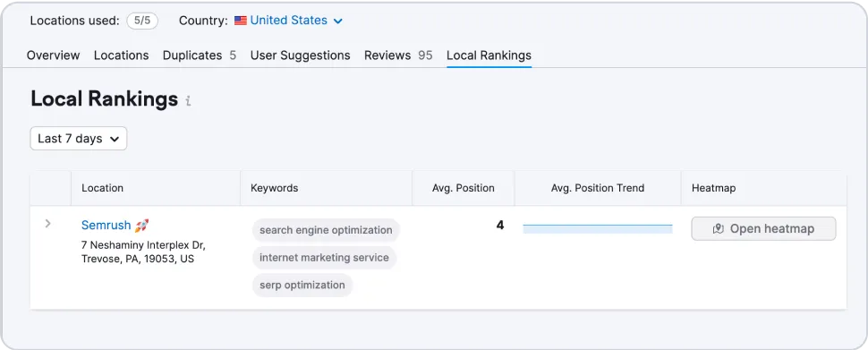This screenshot has width=868, height=350.
Task: Open the Last 7 days dropdown
Action: 79,139
